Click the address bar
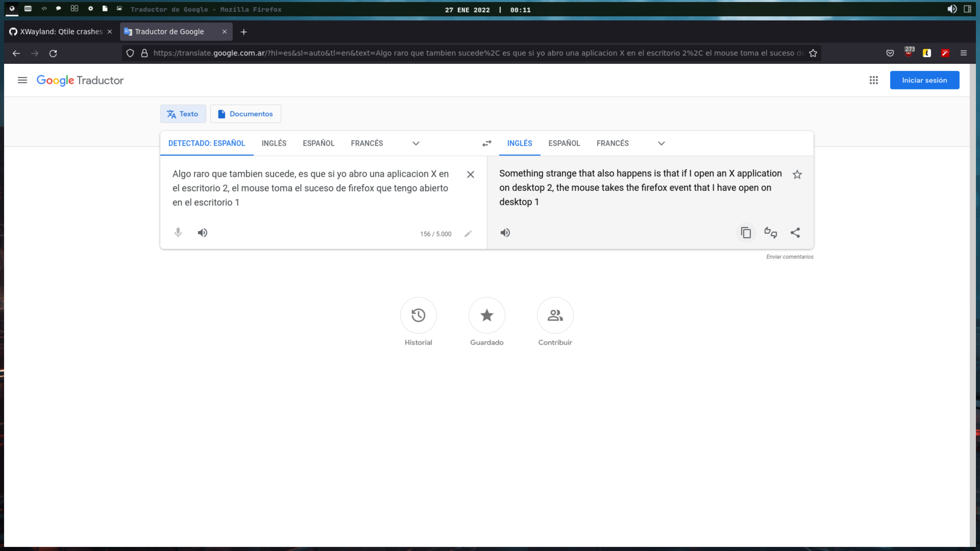 pyautogui.click(x=457, y=53)
